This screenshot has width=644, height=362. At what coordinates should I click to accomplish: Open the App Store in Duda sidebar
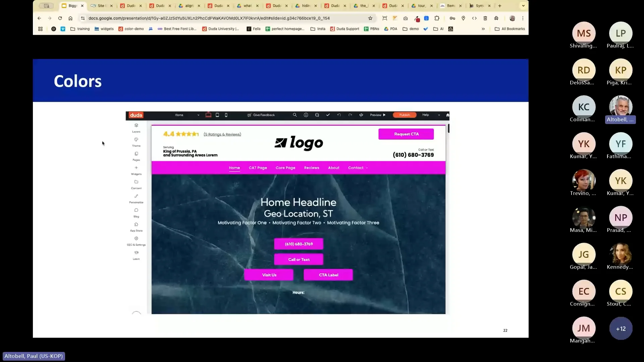tap(136, 227)
